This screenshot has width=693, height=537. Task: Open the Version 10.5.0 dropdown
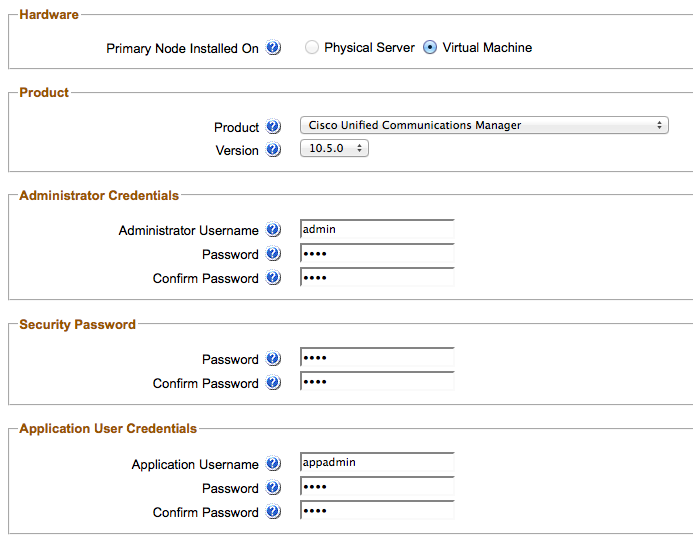(334, 149)
